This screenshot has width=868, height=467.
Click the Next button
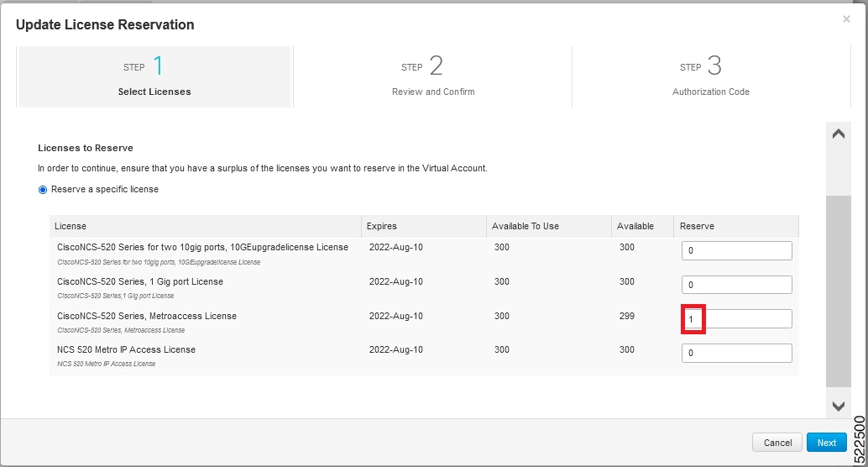click(827, 443)
